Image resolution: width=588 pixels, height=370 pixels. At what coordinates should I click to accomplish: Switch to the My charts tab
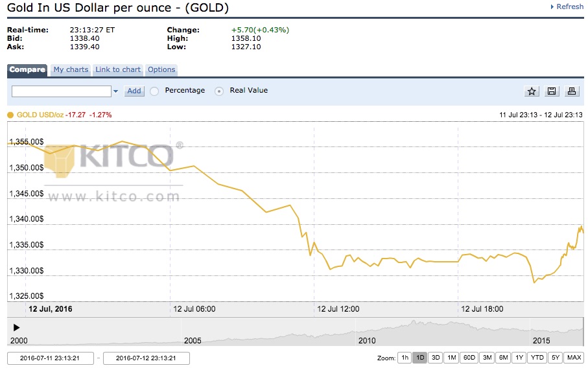pyautogui.click(x=71, y=70)
